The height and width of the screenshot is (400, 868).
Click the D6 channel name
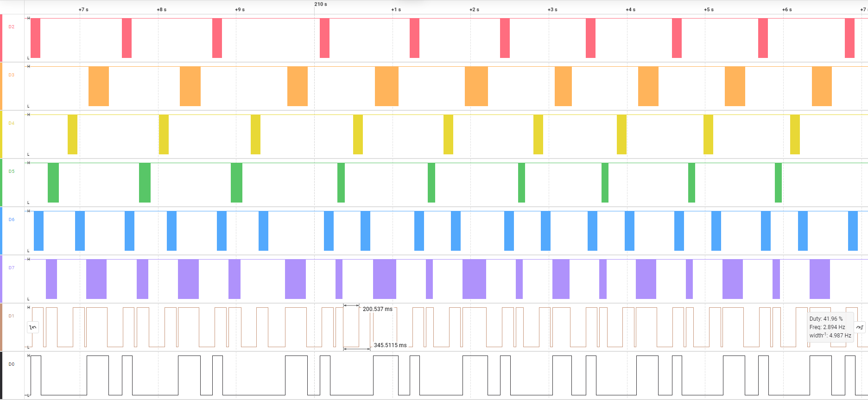(x=12, y=220)
